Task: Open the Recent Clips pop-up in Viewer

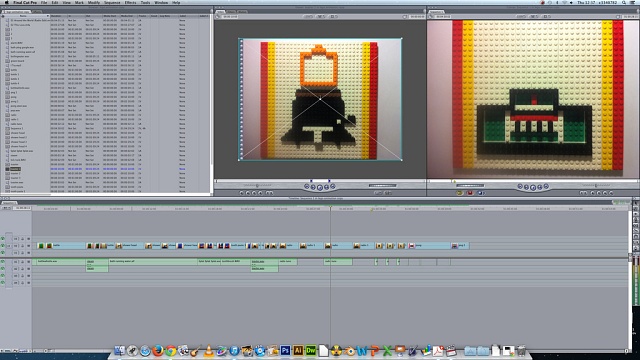Action: tap(377, 193)
